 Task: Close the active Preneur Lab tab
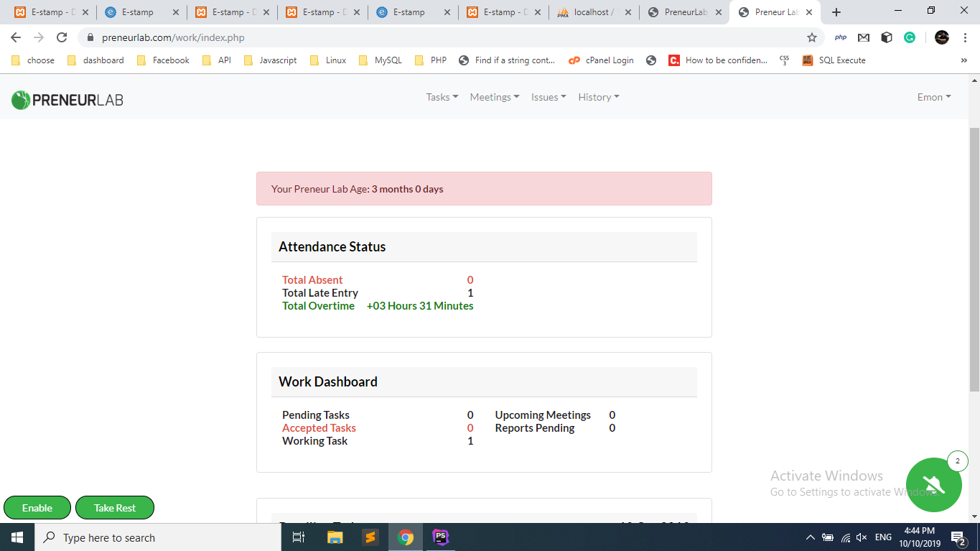click(809, 12)
